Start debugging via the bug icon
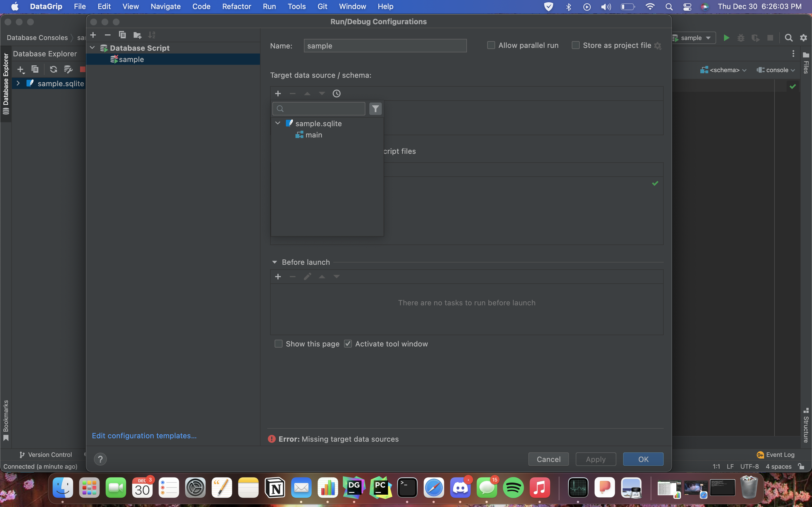This screenshot has width=812, height=507. [741, 37]
